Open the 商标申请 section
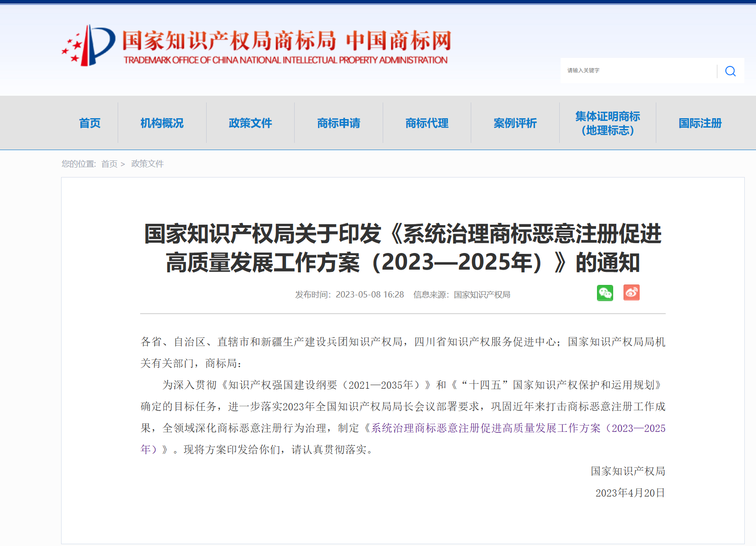This screenshot has width=756, height=546. (338, 123)
